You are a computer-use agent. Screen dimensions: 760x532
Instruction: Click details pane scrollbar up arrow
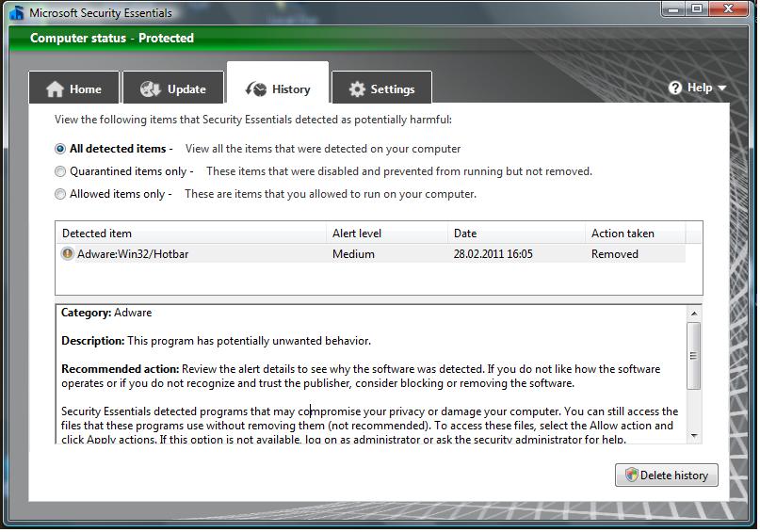694,314
